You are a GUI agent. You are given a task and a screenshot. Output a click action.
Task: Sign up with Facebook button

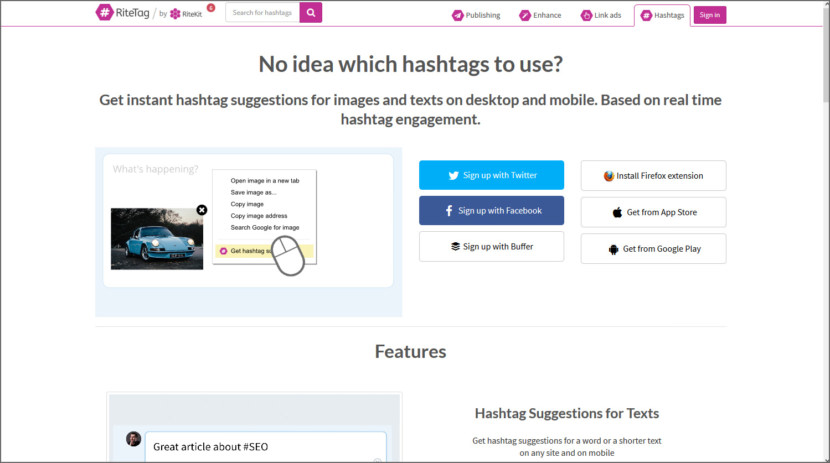tap(491, 211)
